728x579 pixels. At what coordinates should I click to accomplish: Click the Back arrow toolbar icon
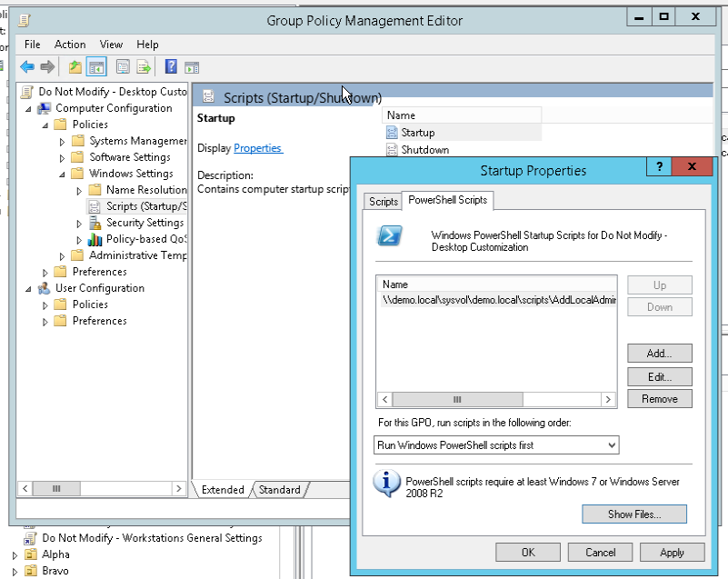[x=27, y=67]
